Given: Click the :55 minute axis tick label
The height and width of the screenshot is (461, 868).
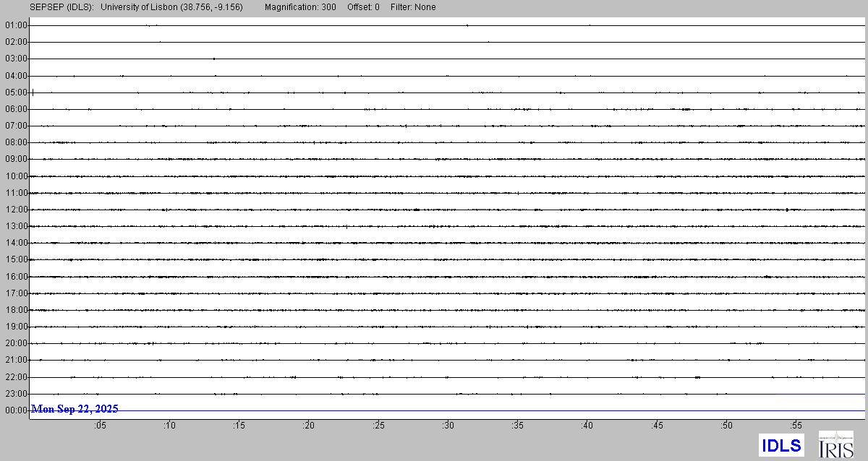Looking at the screenshot, I should click(x=796, y=426).
